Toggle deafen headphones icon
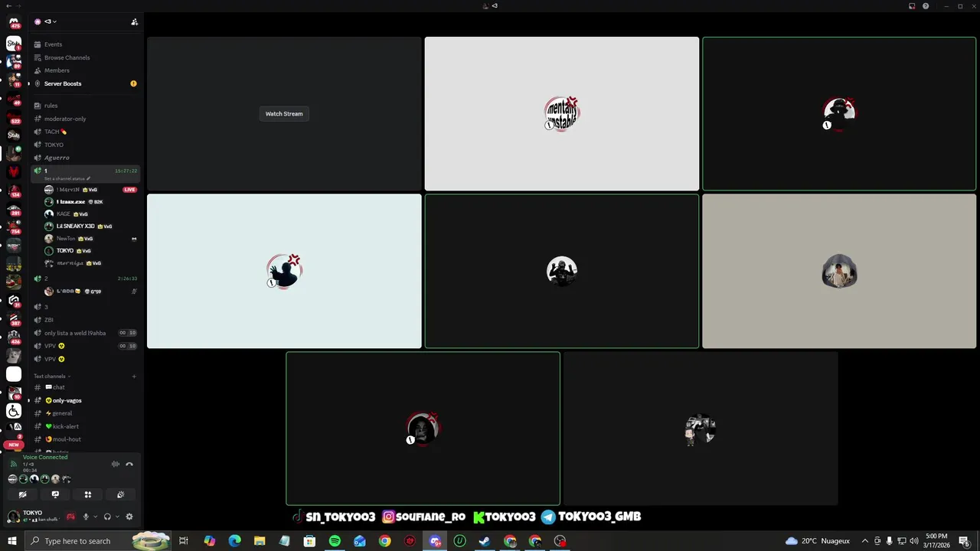980x551 pixels. click(107, 517)
